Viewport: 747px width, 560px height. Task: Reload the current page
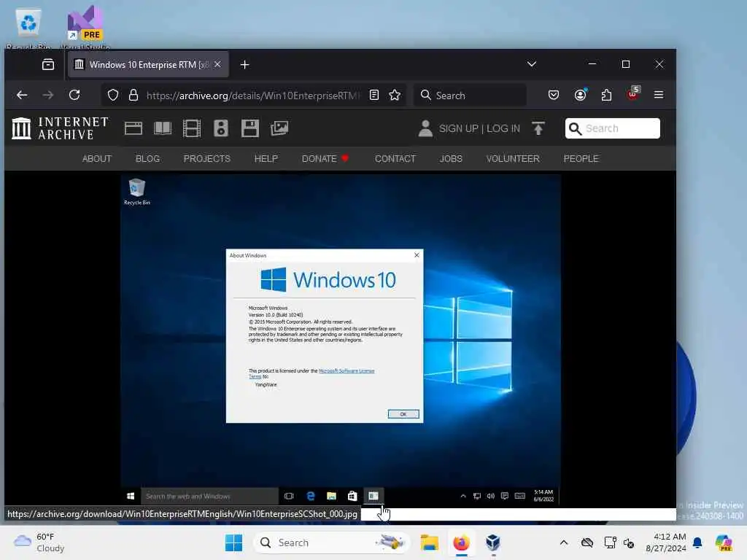tap(74, 95)
